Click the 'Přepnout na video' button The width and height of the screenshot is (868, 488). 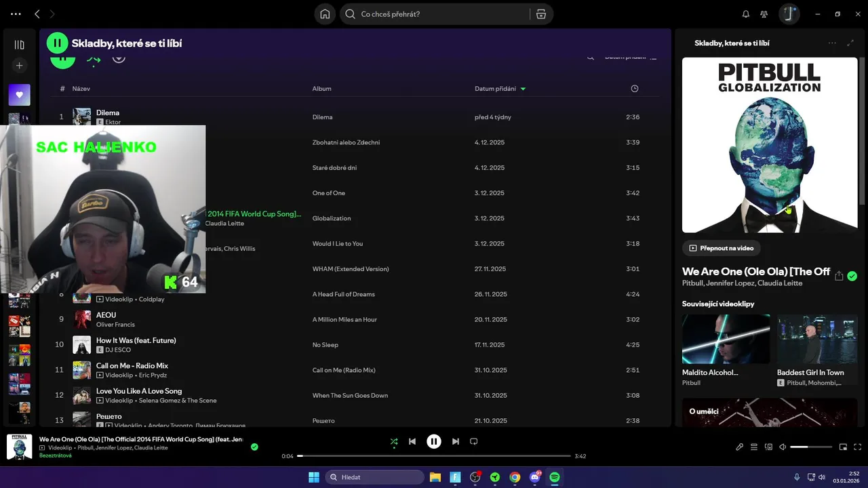(721, 248)
